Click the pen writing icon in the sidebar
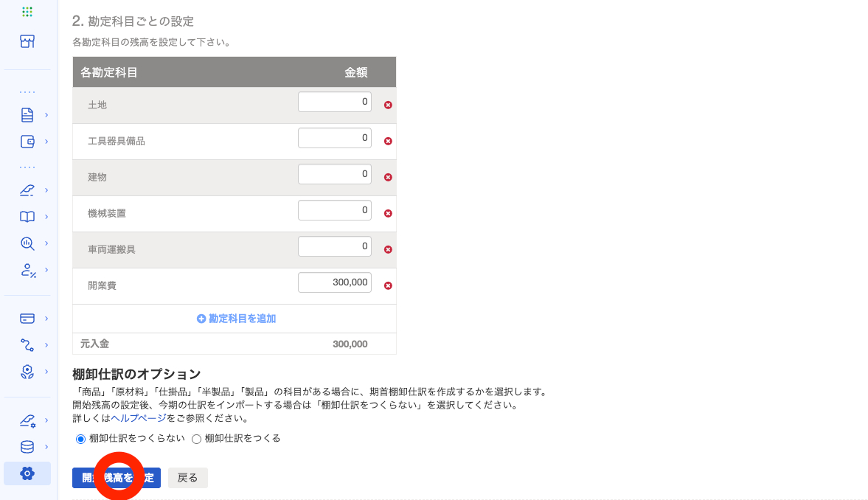The height and width of the screenshot is (500, 868). [27, 190]
